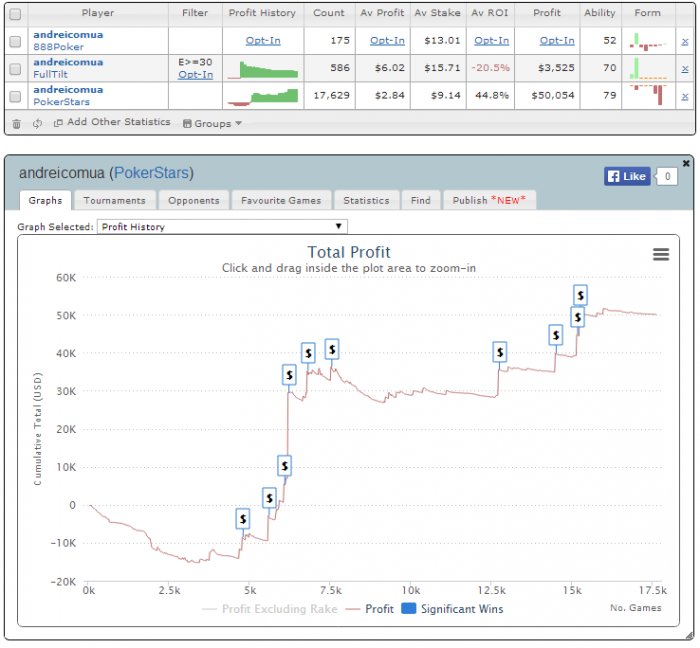Check the andreicomua PokerStars row checkbox

coord(15,96)
